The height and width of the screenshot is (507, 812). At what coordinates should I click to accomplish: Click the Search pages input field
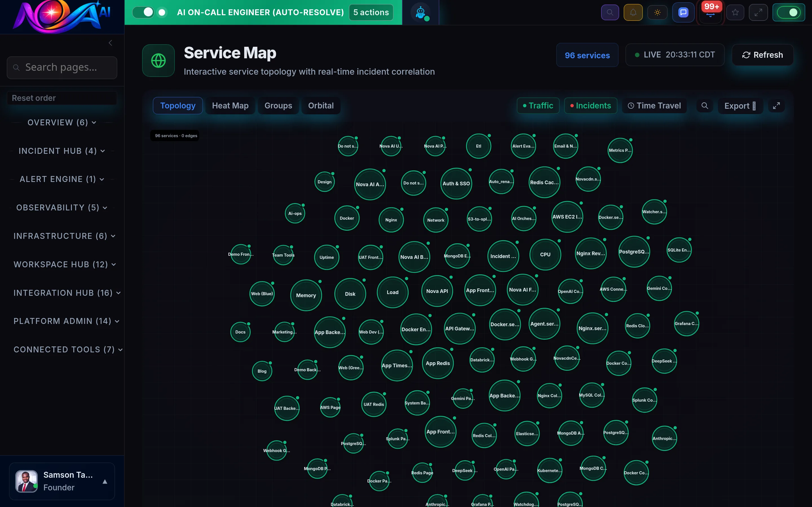pos(62,67)
